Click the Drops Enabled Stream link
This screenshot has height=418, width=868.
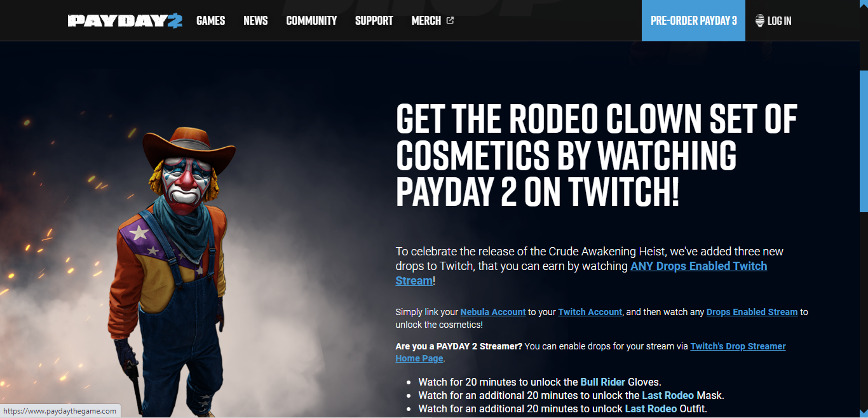pos(752,312)
